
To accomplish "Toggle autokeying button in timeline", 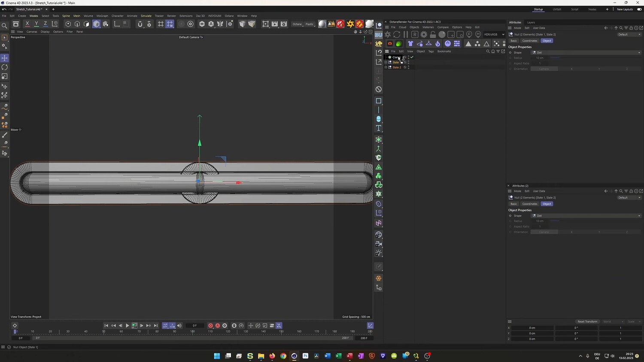I will click(218, 326).
